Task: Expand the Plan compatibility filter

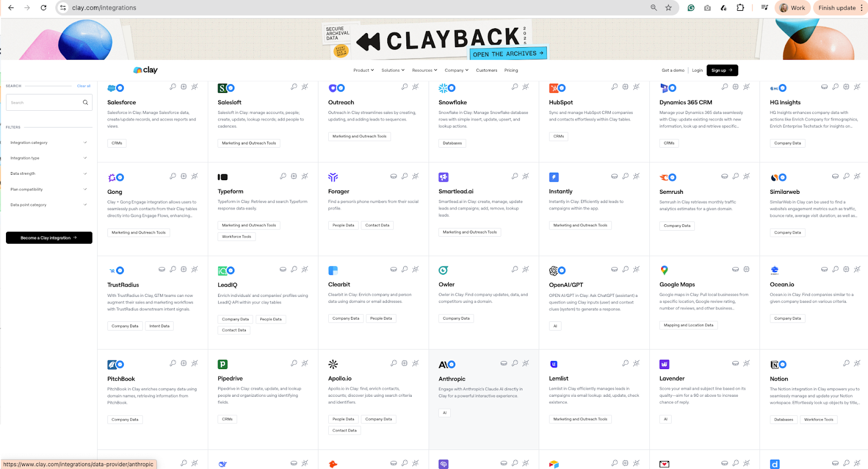Action: [49, 189]
